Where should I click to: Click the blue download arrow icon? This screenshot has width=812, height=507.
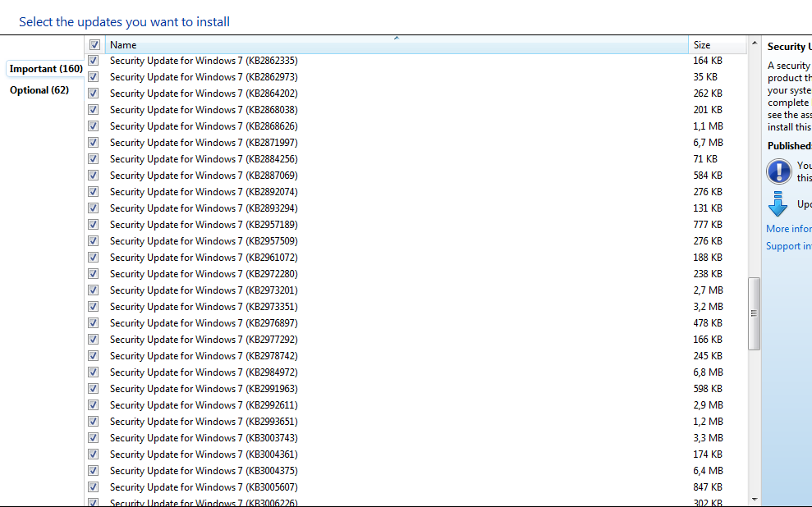pos(778,203)
